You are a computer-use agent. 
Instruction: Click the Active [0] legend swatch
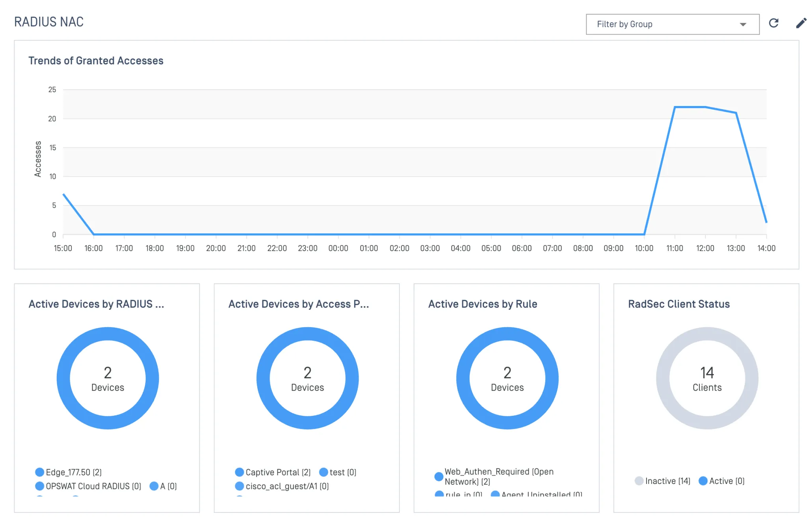point(703,481)
